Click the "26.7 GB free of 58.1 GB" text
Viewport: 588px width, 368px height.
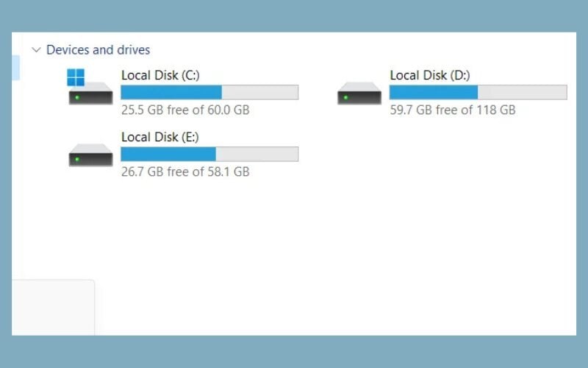[185, 171]
